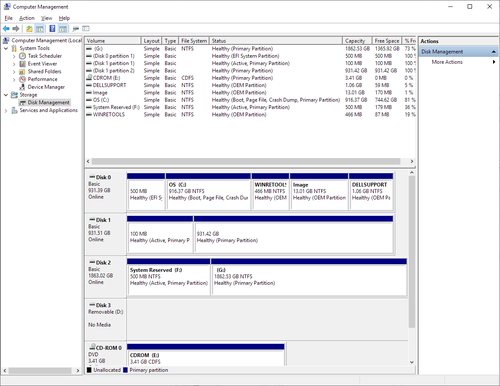Click the Up one level folder icon

click(29, 29)
